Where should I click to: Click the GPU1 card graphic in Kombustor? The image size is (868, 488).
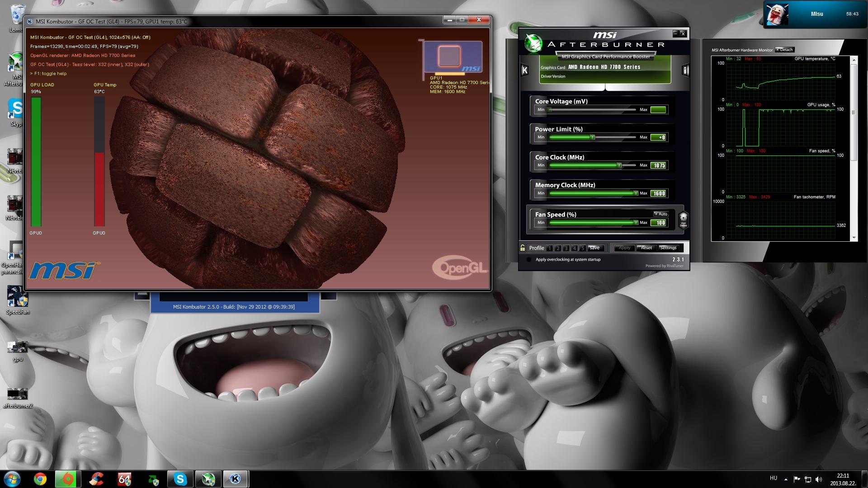click(453, 57)
